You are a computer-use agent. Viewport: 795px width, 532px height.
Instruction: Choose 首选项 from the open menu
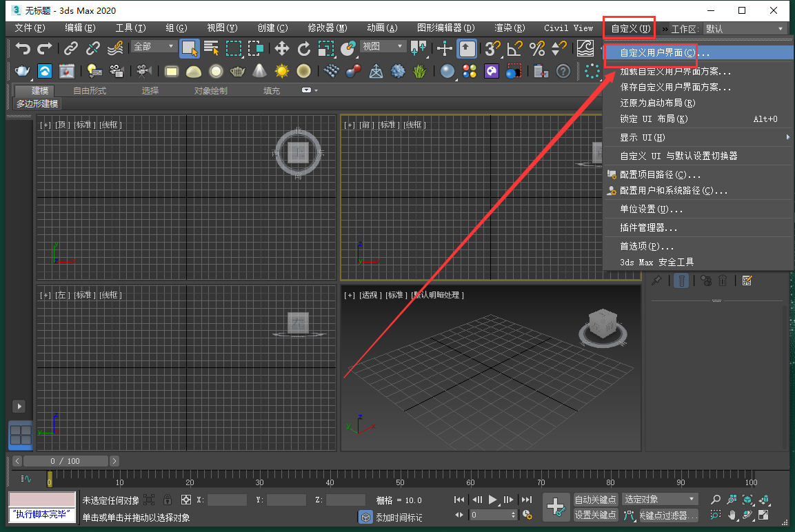pos(647,246)
